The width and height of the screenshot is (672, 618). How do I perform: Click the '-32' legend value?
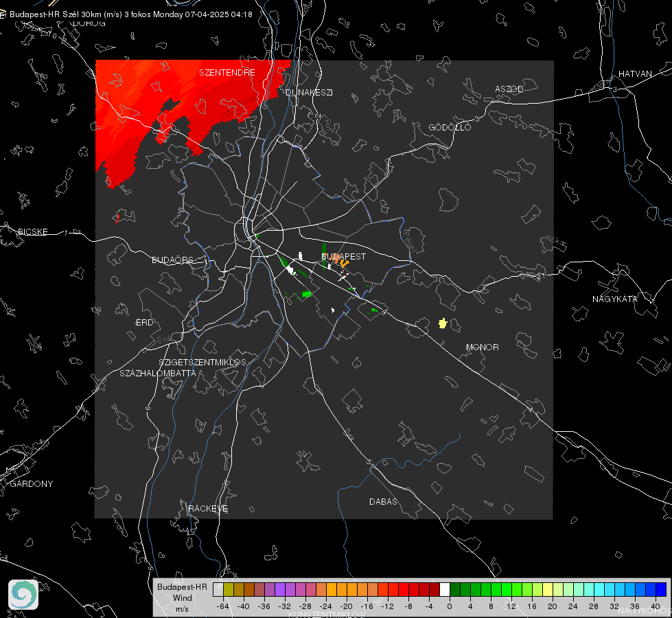[x=284, y=606]
